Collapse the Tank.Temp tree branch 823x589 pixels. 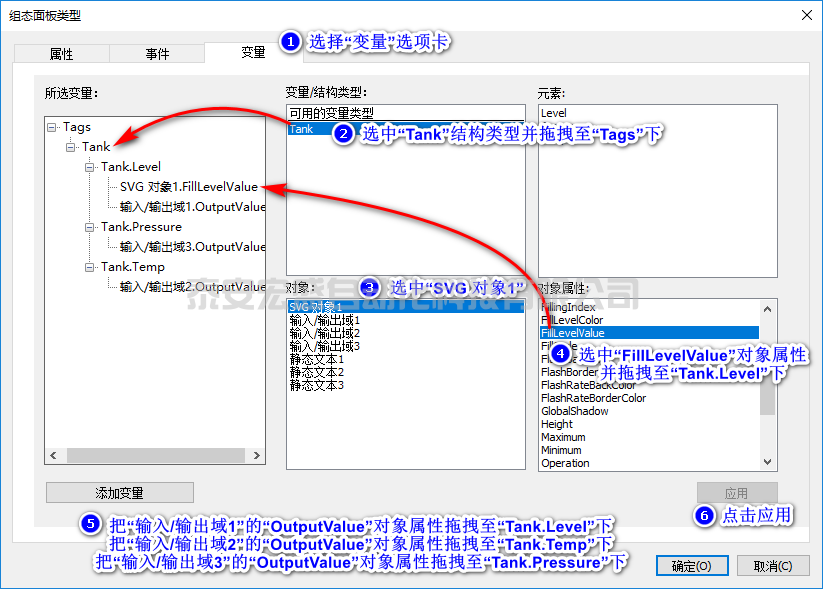click(90, 267)
